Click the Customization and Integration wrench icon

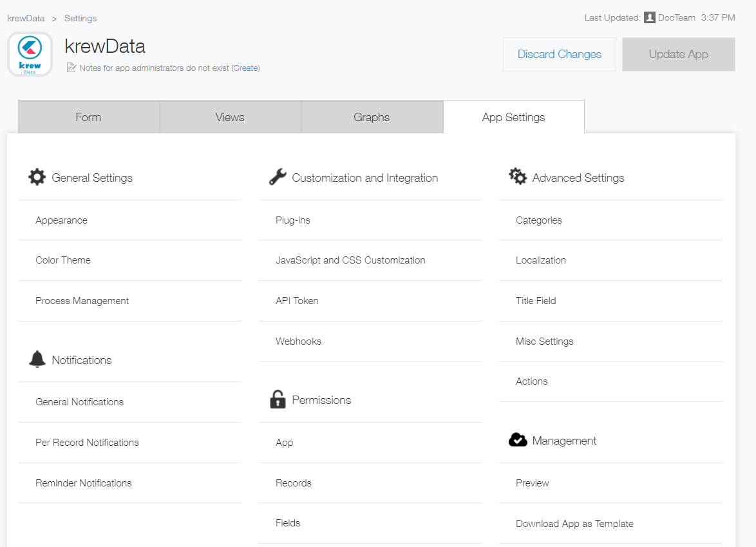278,177
